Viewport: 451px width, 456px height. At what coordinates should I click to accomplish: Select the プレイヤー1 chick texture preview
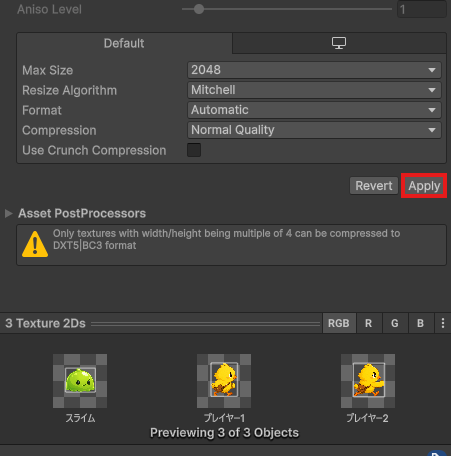pyautogui.click(x=224, y=381)
